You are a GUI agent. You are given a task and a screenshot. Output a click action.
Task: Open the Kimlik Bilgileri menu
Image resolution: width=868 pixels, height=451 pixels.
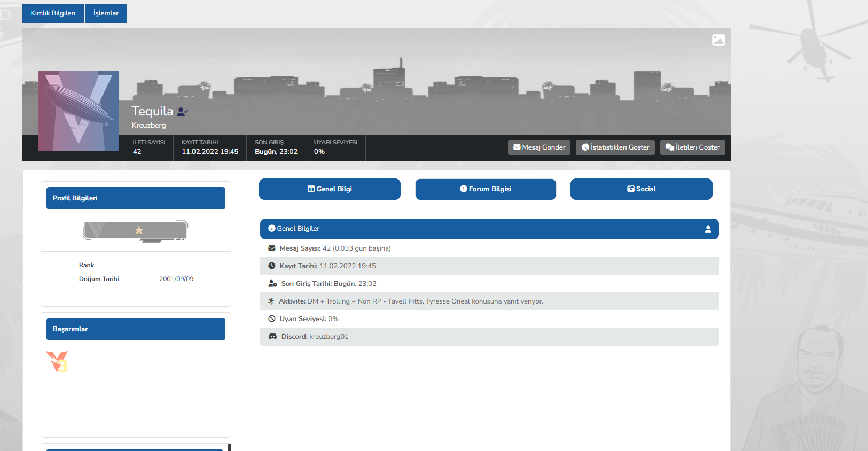(x=53, y=13)
